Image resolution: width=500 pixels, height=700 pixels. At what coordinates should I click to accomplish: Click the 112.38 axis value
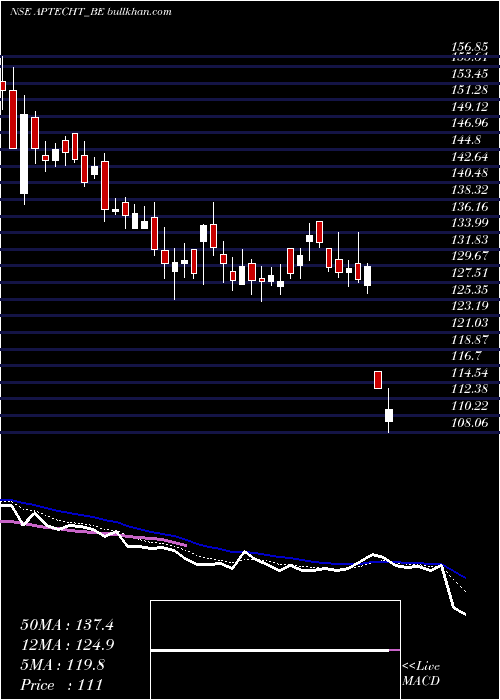tap(469, 389)
